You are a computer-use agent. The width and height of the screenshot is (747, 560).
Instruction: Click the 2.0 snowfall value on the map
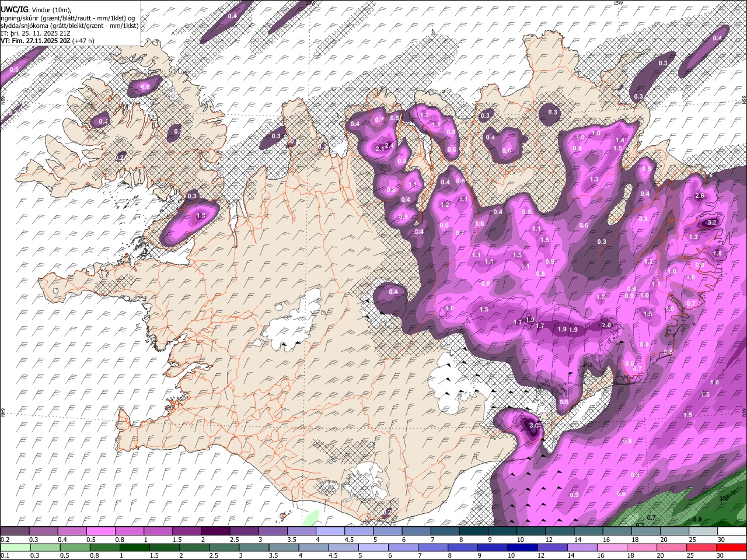pos(606,325)
